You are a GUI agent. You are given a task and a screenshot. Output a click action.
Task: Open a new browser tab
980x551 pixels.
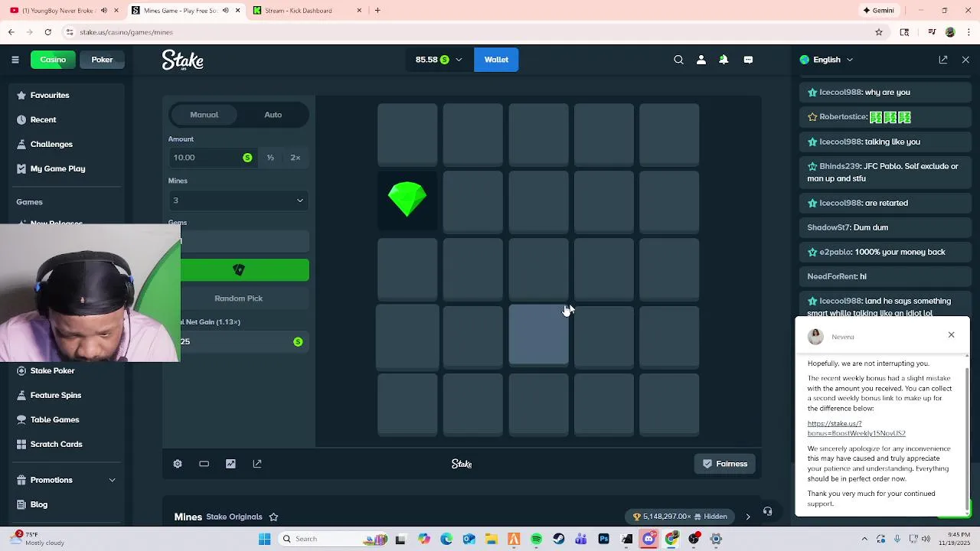[377, 11]
